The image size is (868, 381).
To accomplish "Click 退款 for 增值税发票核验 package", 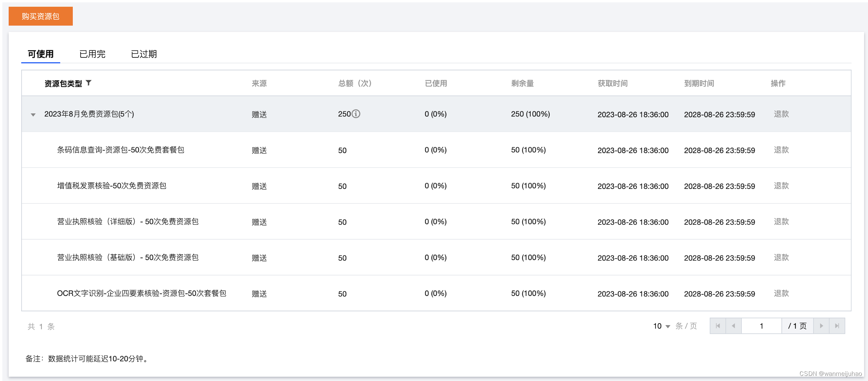I will point(781,185).
